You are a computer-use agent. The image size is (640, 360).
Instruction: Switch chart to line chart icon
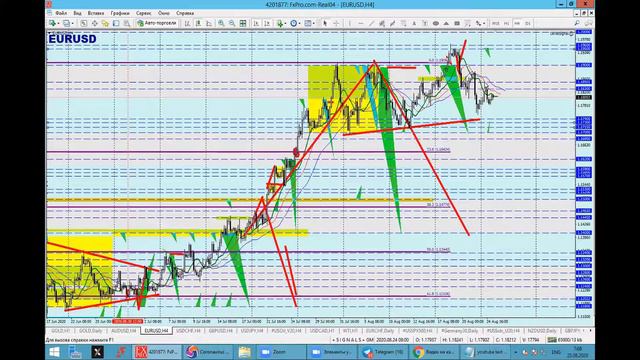pyautogui.click(x=209, y=23)
